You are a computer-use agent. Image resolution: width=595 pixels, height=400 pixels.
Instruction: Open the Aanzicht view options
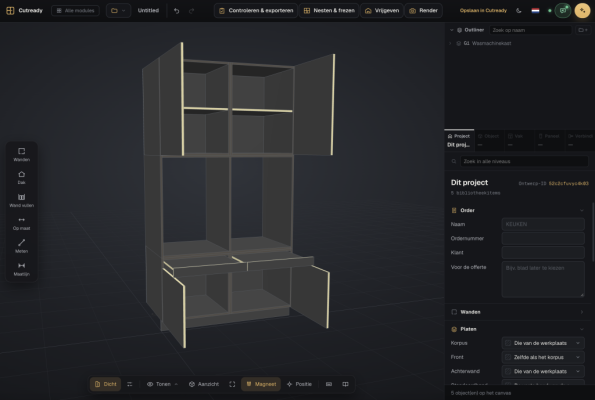204,384
